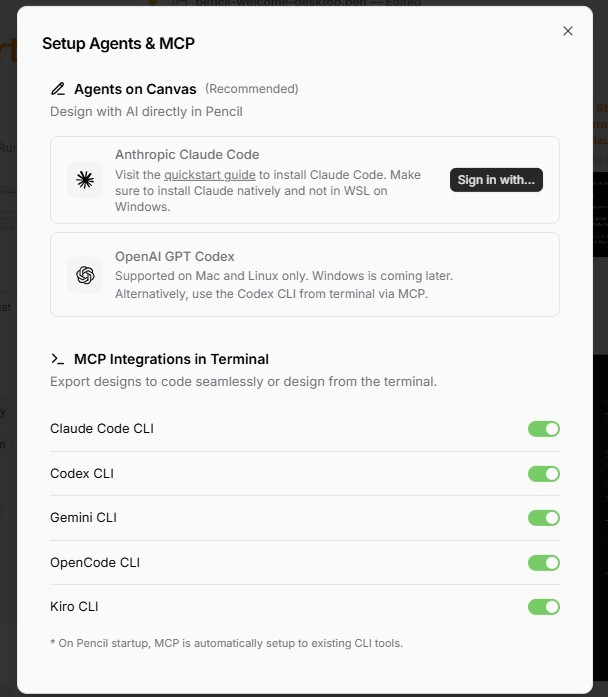Screen dimensions: 608x697
Task: Click the Anthropic Claude Code title
Action: tap(187, 155)
